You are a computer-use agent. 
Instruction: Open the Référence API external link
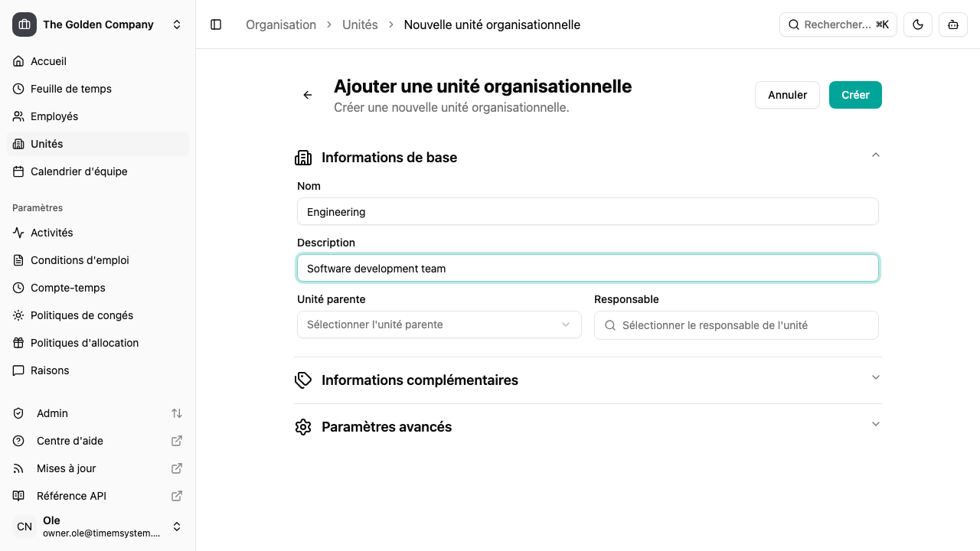(71, 495)
